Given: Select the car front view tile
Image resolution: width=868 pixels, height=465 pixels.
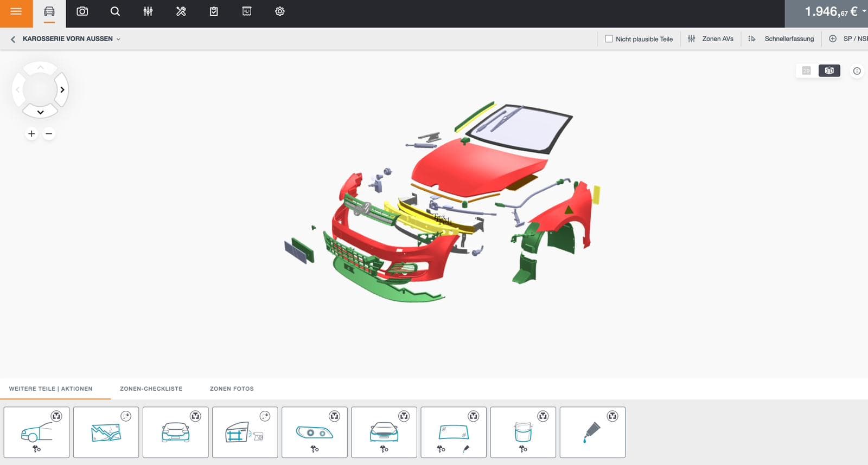Looking at the screenshot, I should click(x=384, y=432).
